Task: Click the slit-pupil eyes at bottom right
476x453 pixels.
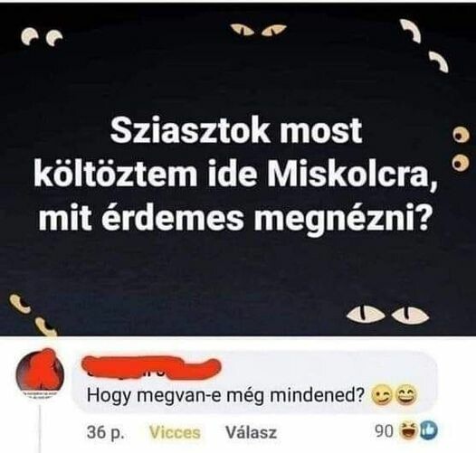Action: click(x=388, y=315)
